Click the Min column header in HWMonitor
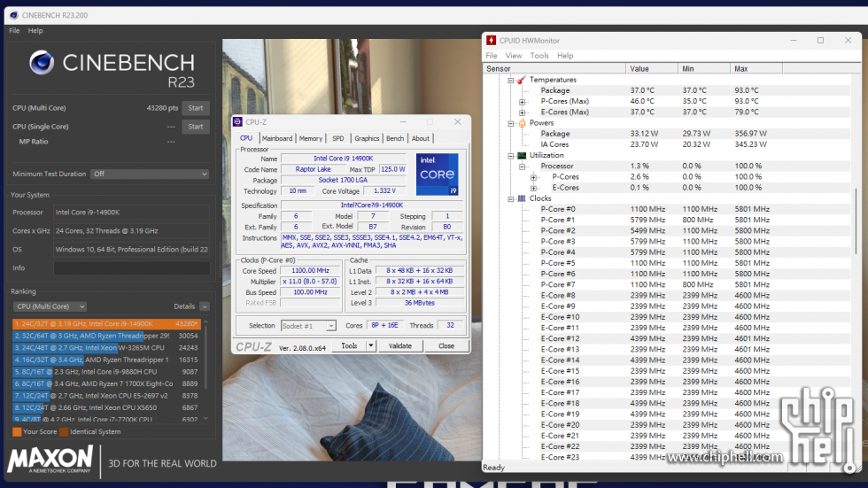The height and width of the screenshot is (488, 868). click(x=704, y=68)
